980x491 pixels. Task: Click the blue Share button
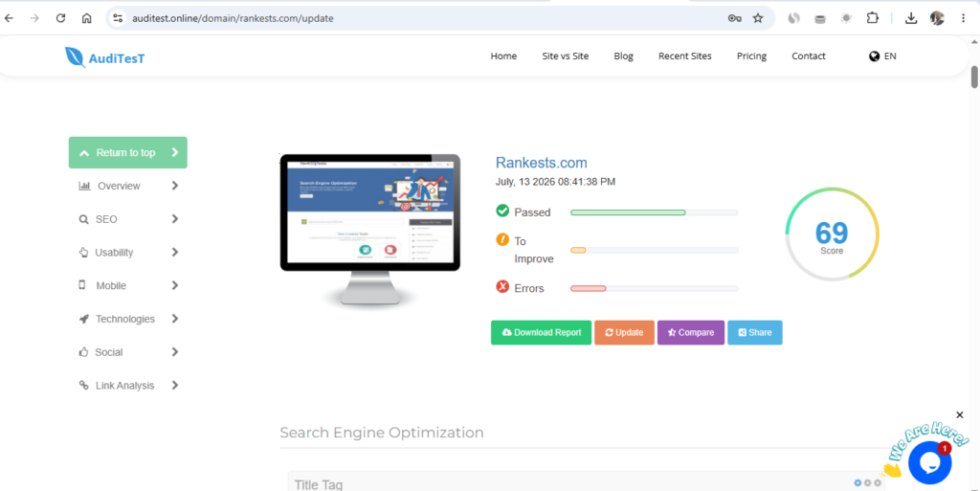755,332
